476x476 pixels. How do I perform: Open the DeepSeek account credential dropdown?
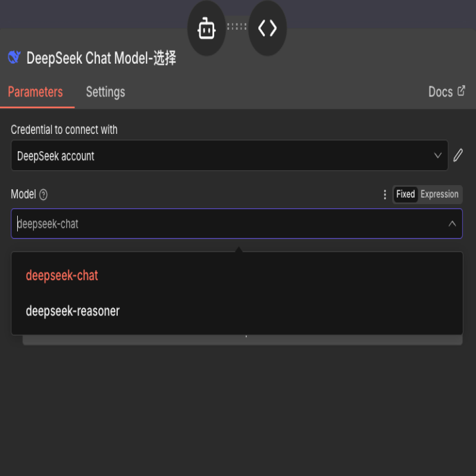click(x=229, y=156)
